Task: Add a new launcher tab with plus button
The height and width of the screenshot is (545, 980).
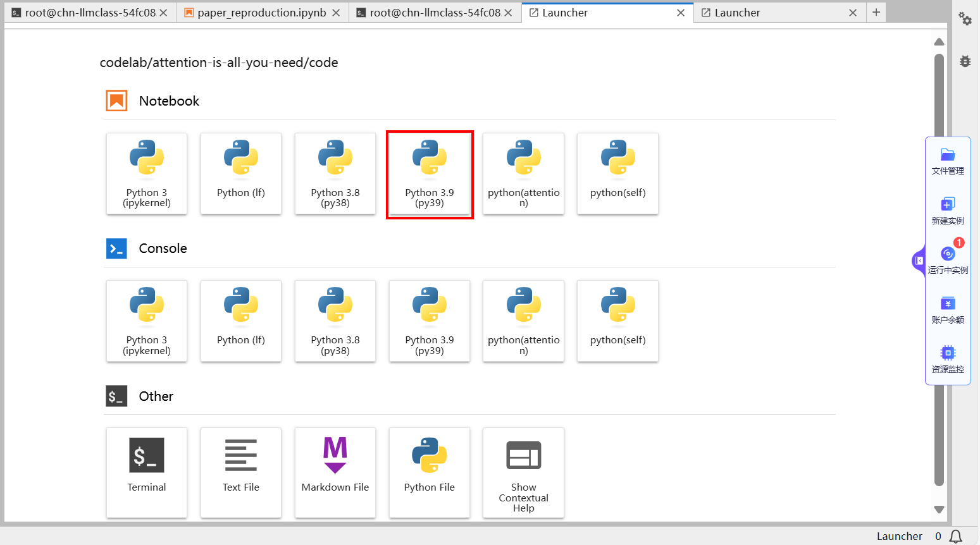Action: point(876,13)
